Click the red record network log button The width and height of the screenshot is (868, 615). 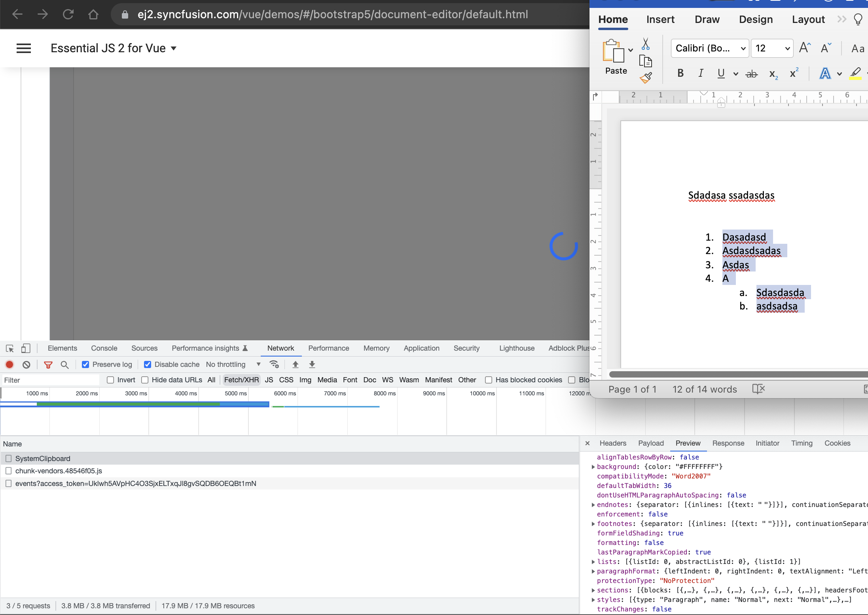9,364
